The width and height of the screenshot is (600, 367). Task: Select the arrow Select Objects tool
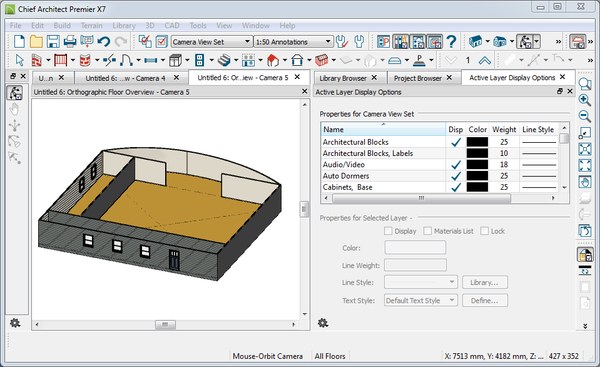point(20,60)
